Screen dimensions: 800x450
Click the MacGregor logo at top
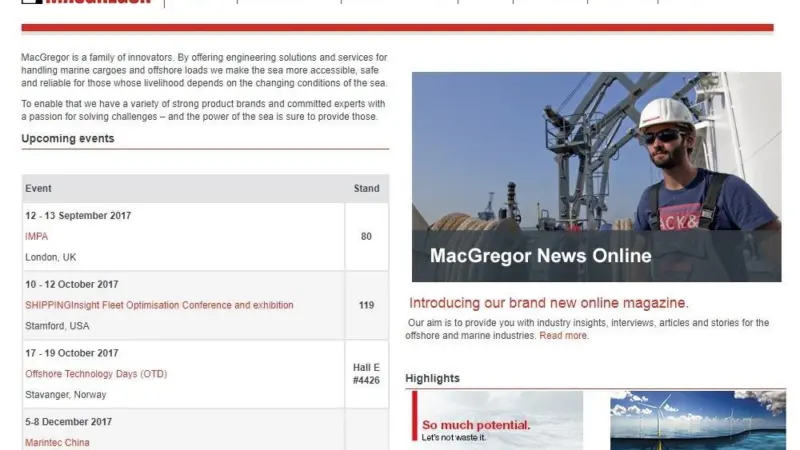pyautogui.click(x=86, y=2)
